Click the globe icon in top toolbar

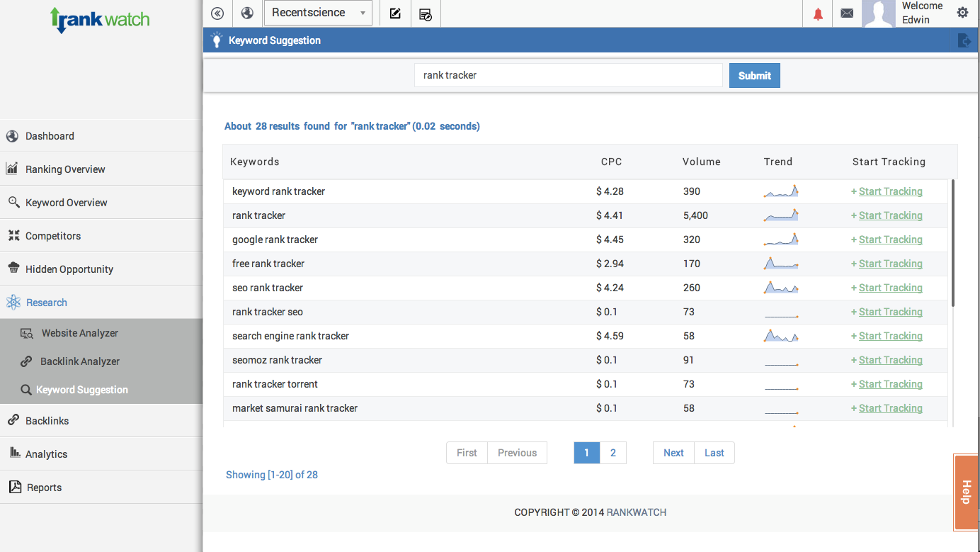(247, 13)
